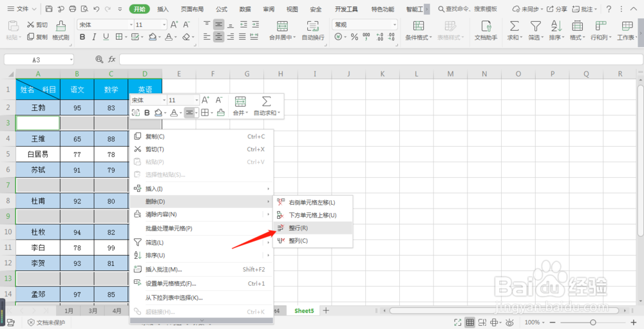Click the Print icon in quick access toolbar
The width and height of the screenshot is (644, 329).
(73, 8)
